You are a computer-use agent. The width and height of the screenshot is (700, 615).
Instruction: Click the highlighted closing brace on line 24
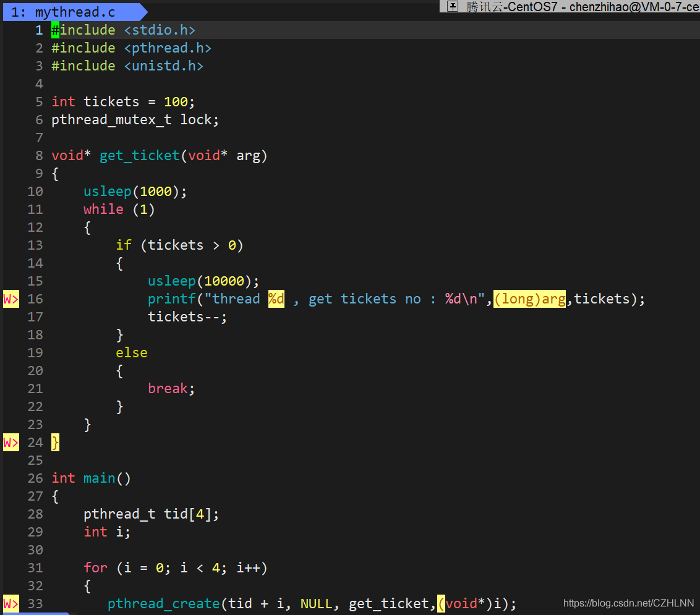pos(55,443)
